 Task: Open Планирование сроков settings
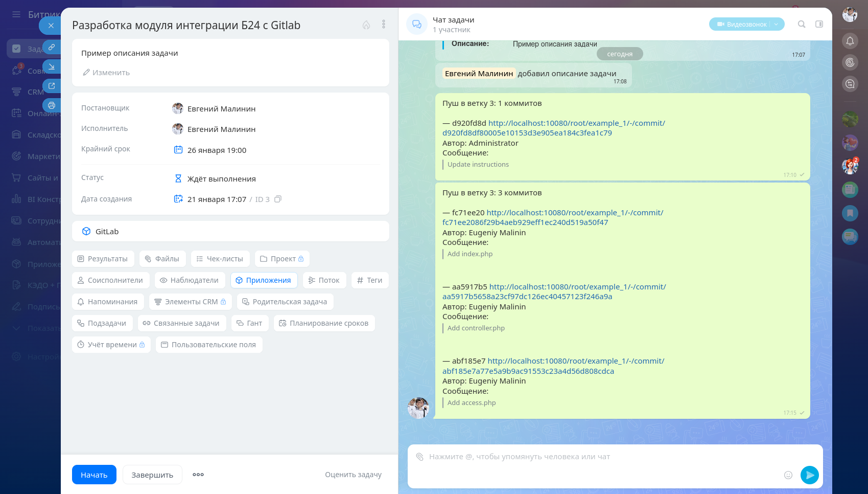pos(324,323)
